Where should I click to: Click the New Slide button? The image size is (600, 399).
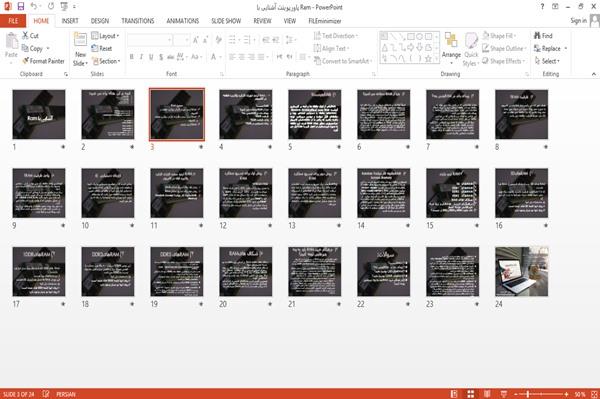click(x=80, y=49)
